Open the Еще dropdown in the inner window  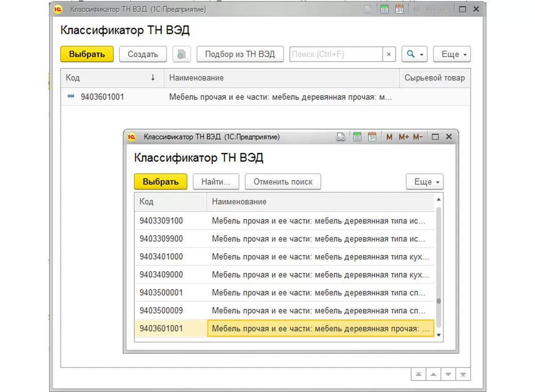click(x=424, y=182)
